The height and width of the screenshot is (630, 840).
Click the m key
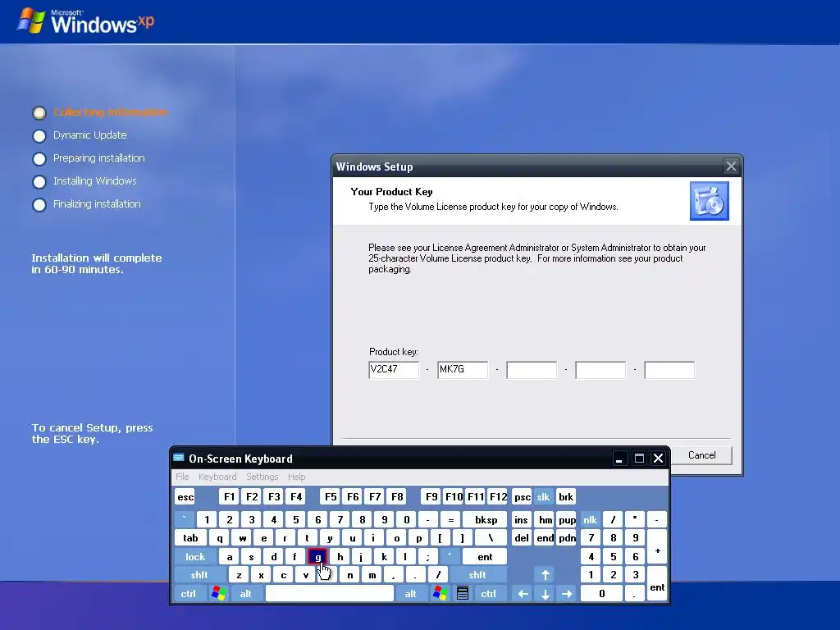point(372,575)
